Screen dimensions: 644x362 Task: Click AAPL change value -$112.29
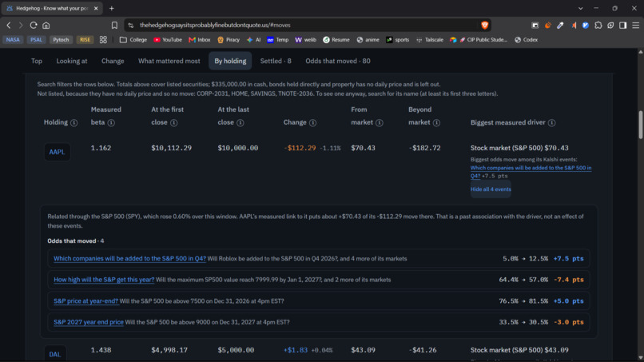pyautogui.click(x=300, y=148)
